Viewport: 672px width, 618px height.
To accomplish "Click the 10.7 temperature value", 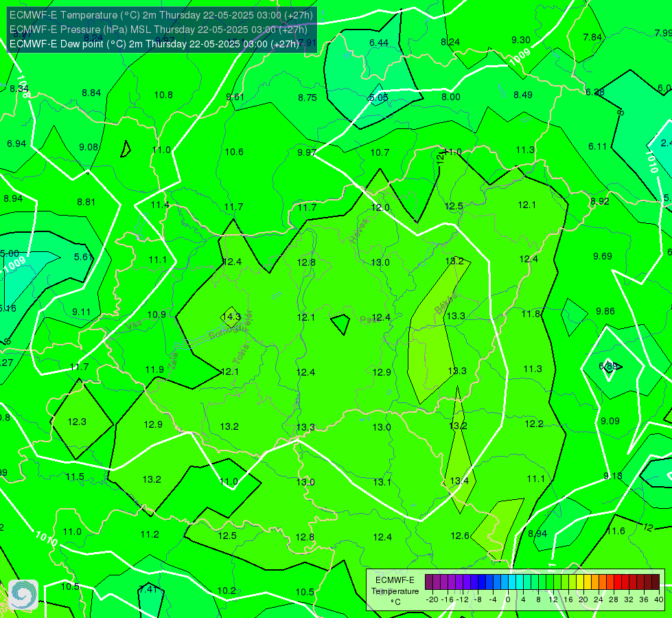I will tap(380, 152).
